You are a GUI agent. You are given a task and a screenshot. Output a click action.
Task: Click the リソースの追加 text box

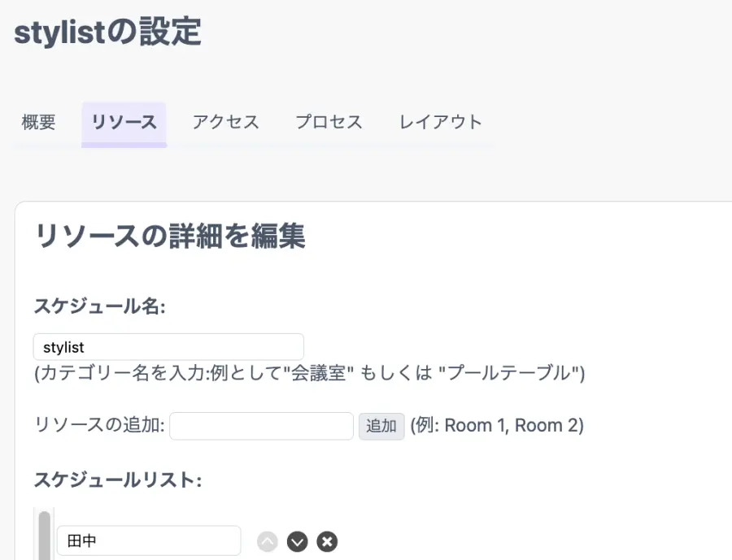[x=261, y=426]
